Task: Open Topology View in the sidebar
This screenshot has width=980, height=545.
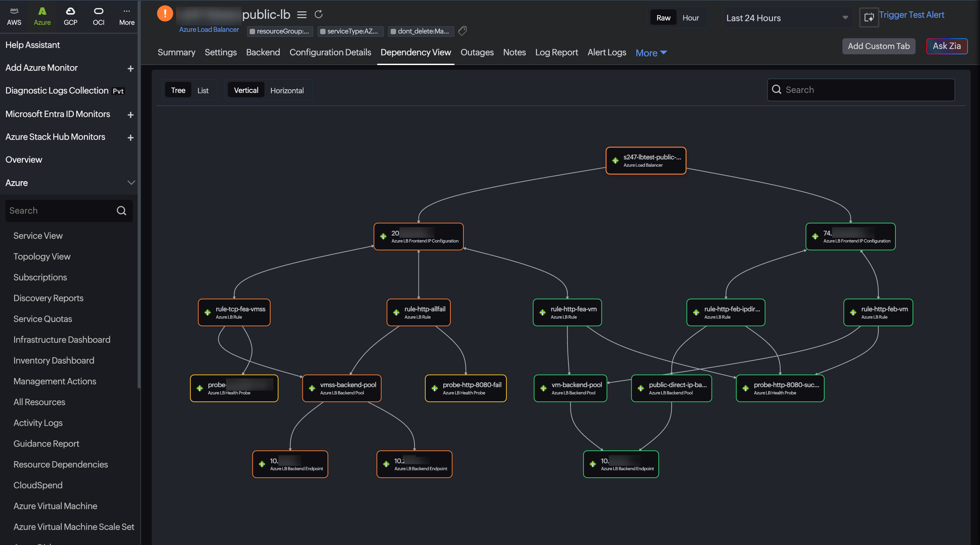Action: 42,257
